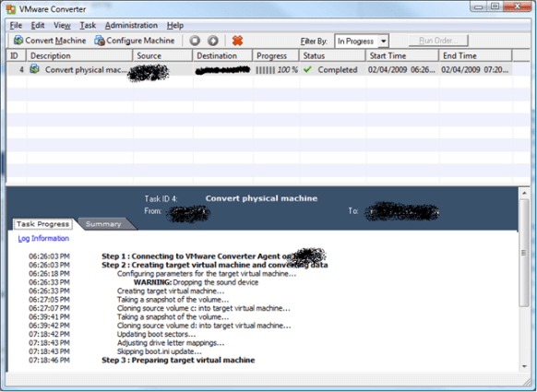Sort by the ID column header
Viewport: 537px width, 392px height.
click(x=17, y=55)
